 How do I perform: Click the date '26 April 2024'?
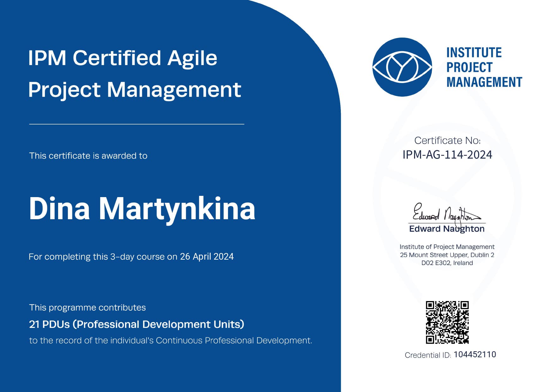click(207, 256)
